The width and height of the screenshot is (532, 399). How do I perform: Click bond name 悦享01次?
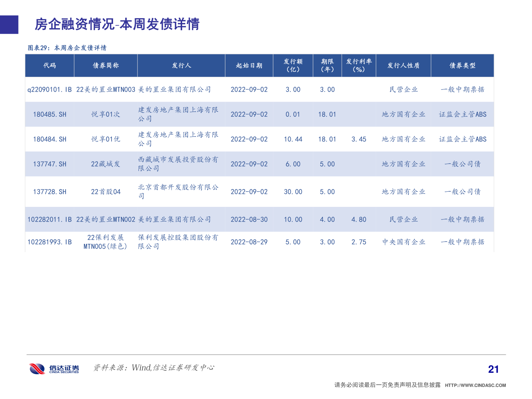pos(106,115)
